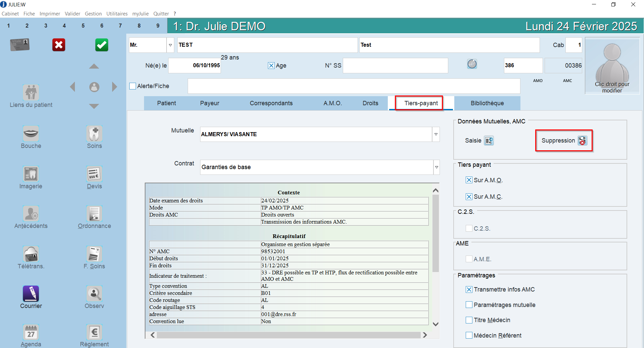Open the Devis module
The image size is (644, 348).
pyautogui.click(x=94, y=174)
